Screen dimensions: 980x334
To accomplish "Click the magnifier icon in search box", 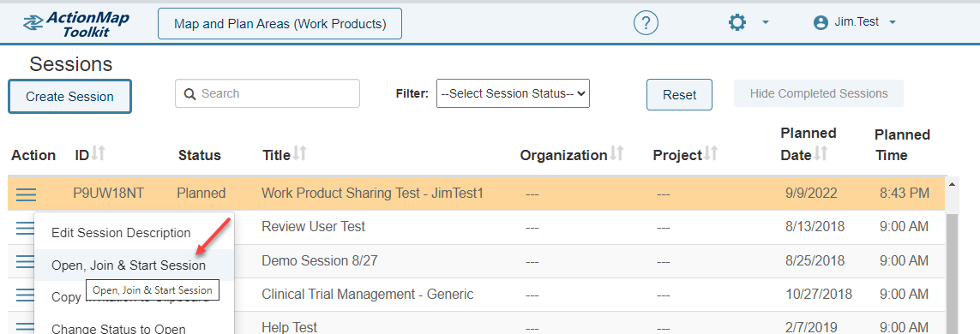I will (190, 93).
